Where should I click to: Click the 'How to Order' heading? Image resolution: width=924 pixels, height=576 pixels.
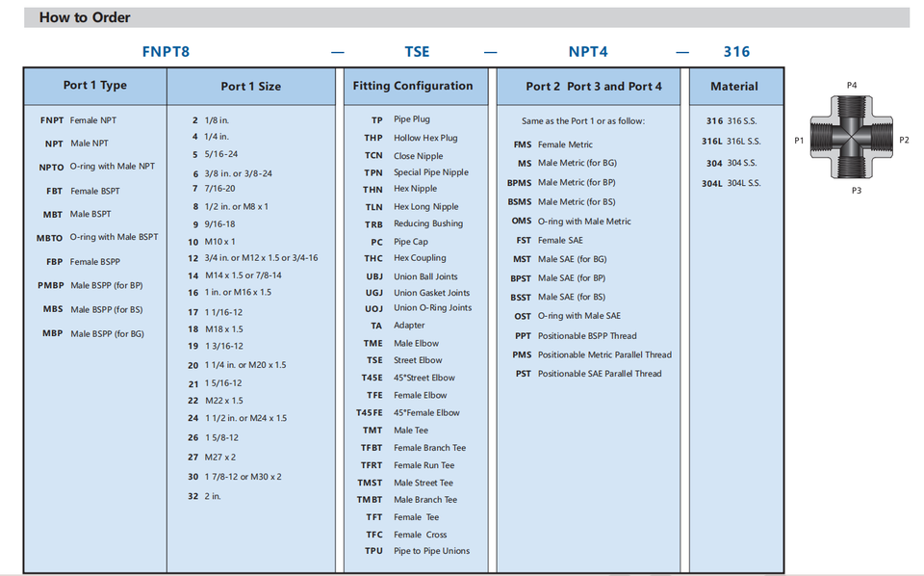85,17
